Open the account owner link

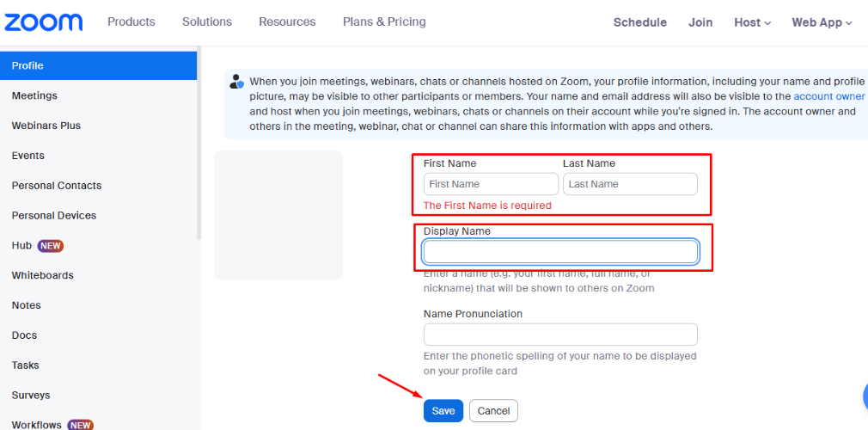[828, 96]
